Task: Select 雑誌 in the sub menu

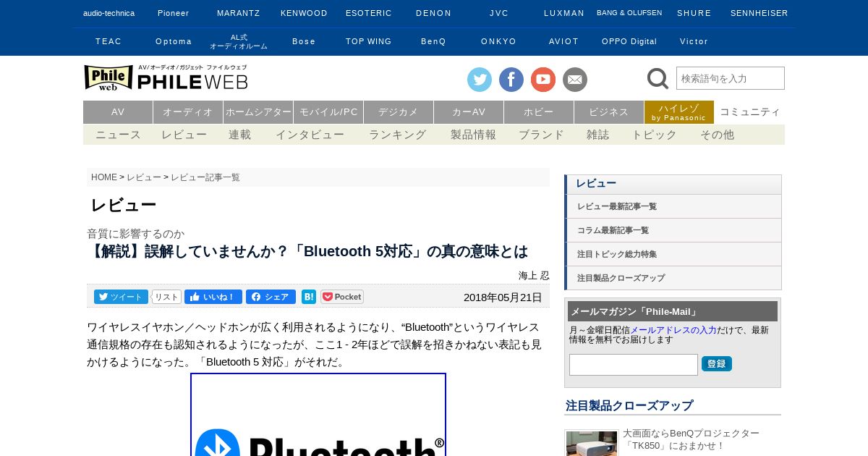Action: coord(598,135)
